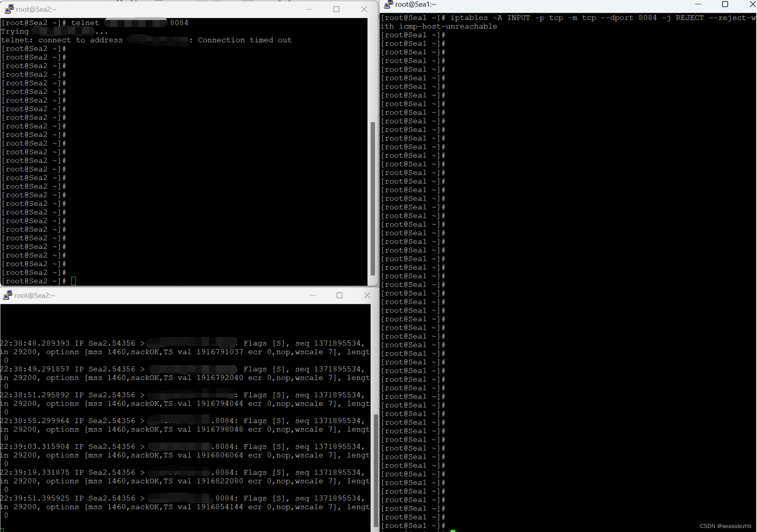The height and width of the screenshot is (532, 757).
Task: Maximize the top-left root@Sea2 terminal window
Action: [x=336, y=9]
